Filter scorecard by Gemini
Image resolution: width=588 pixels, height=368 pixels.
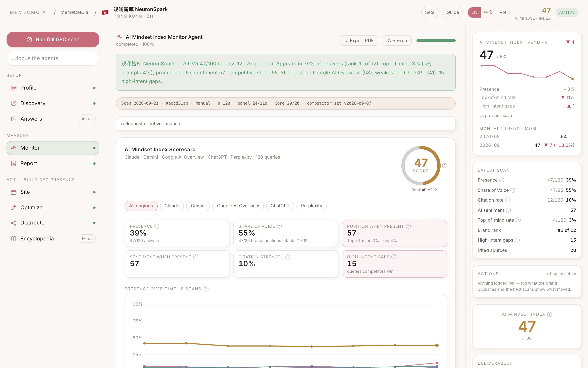pyautogui.click(x=198, y=206)
